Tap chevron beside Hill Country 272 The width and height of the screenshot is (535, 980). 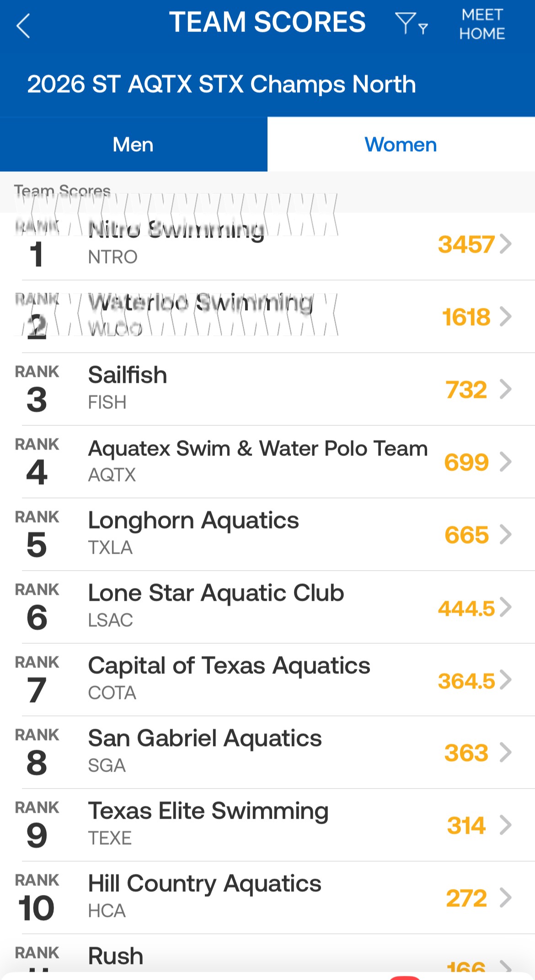(x=506, y=897)
